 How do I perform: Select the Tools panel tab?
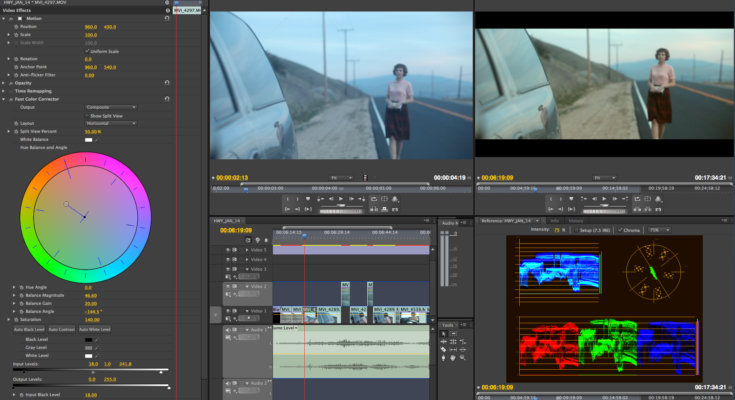click(448, 325)
